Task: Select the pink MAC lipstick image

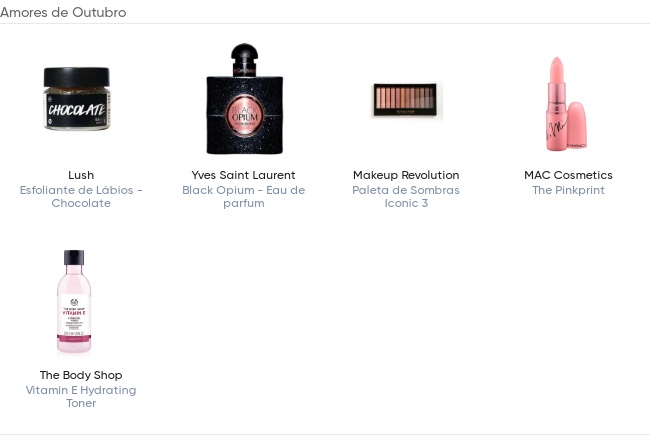Action: point(567,104)
